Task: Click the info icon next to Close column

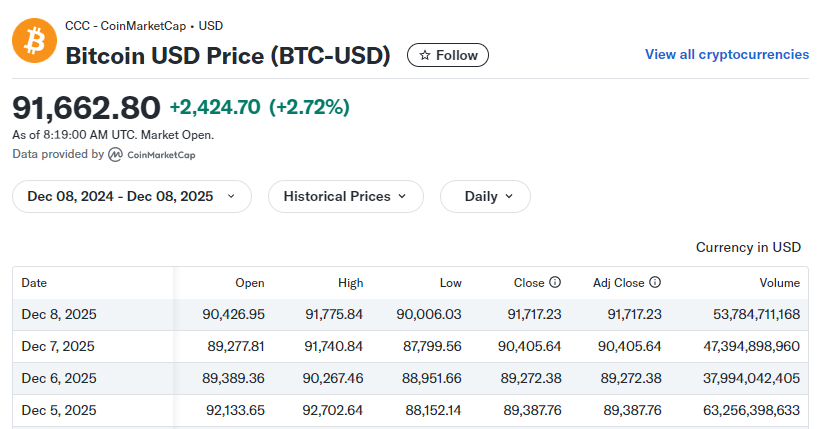Action: 555,282
